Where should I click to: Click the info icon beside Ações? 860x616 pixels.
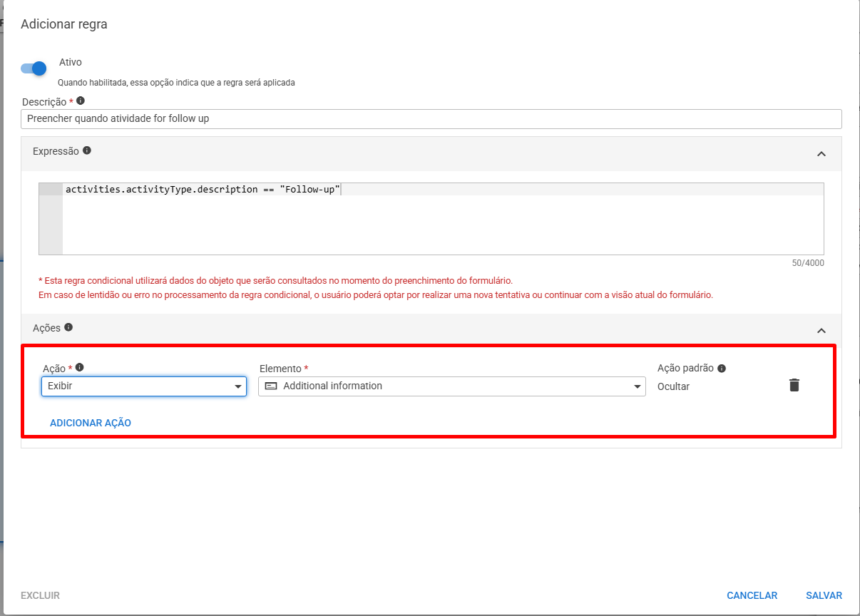click(x=68, y=327)
